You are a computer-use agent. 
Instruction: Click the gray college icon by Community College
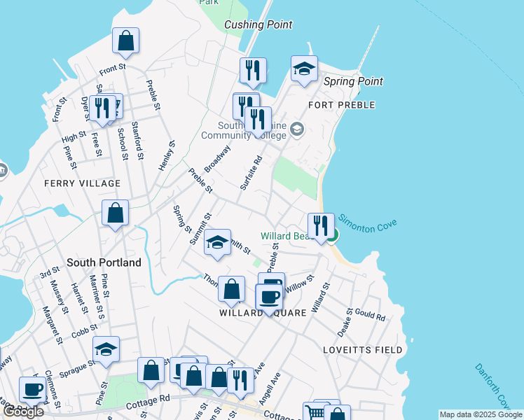tap(297, 129)
